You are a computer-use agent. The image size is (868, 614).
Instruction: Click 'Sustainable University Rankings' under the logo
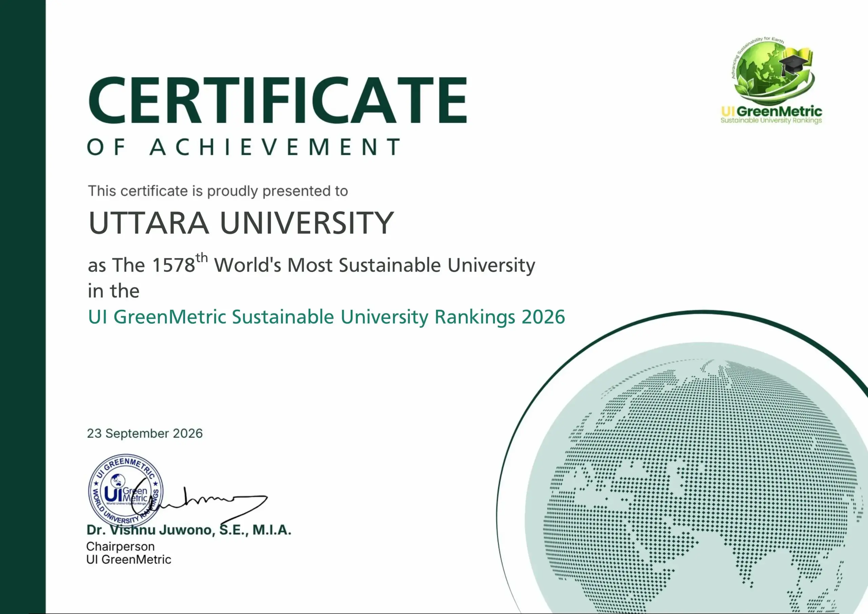pyautogui.click(x=771, y=121)
